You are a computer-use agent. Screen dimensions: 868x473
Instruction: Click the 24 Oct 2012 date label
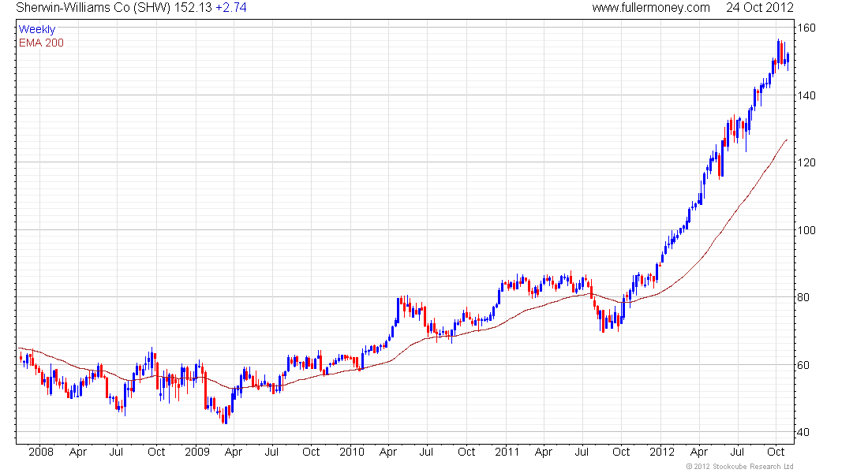[x=759, y=8]
